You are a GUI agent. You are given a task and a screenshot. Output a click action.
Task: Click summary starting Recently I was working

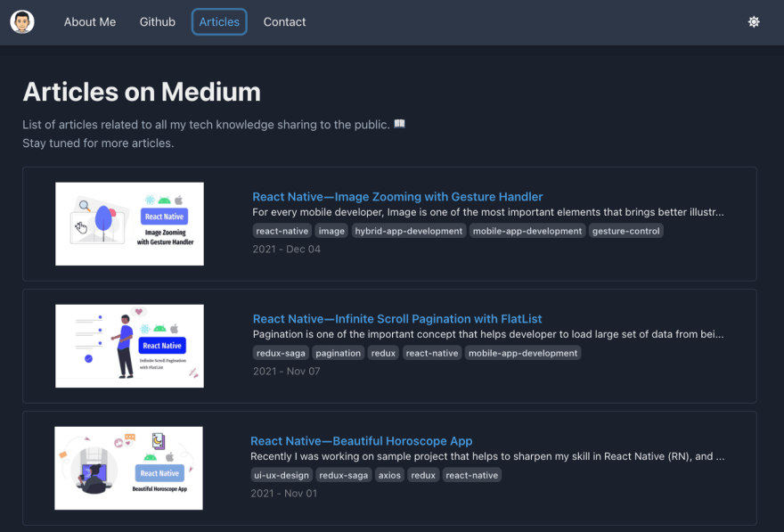(487, 456)
